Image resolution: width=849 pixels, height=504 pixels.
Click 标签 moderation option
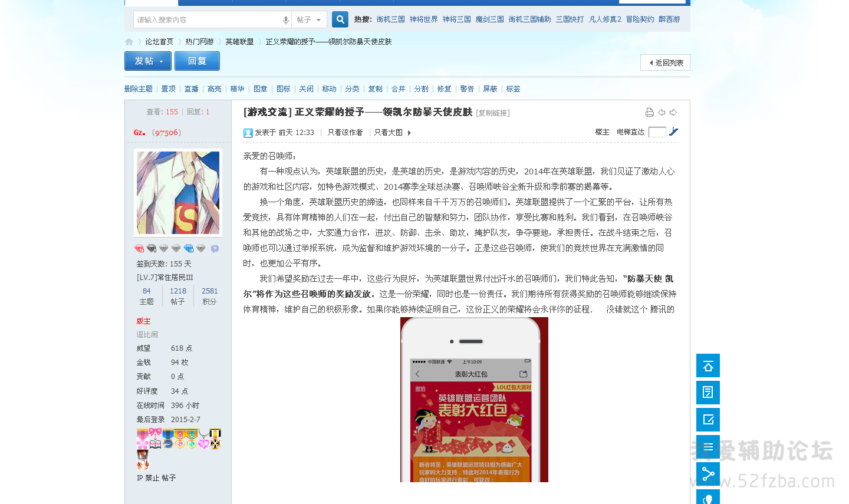tap(514, 89)
